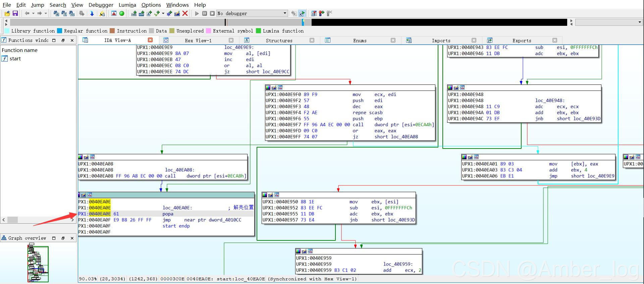The image size is (644, 284).
Task: Start the debugger with the play button
Action: click(197, 13)
